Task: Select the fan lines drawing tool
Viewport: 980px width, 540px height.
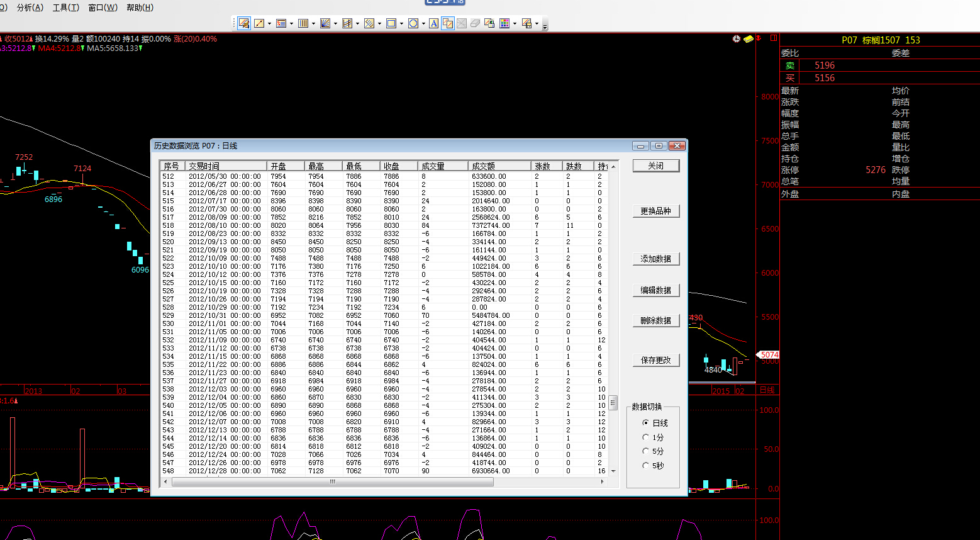Action: pos(325,23)
